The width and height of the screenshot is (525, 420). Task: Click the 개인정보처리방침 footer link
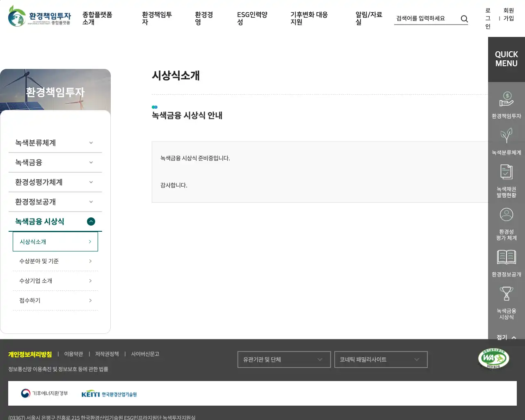30,354
